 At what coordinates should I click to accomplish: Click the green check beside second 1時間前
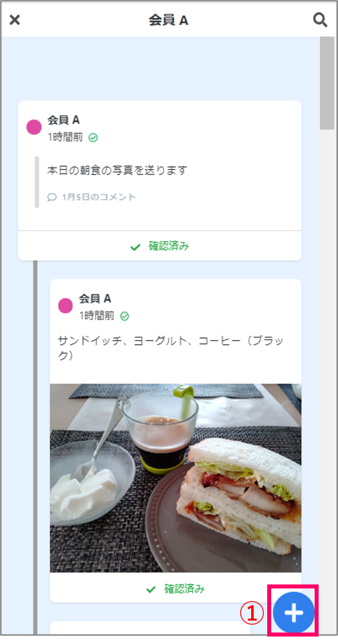124,316
